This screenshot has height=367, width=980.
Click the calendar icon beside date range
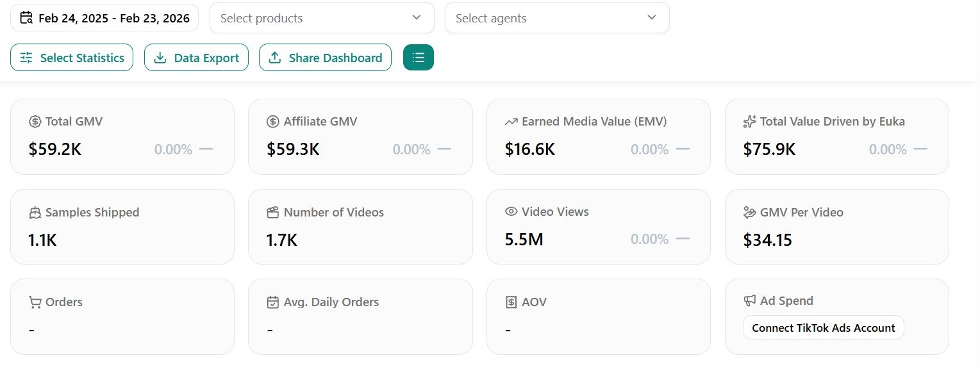26,18
